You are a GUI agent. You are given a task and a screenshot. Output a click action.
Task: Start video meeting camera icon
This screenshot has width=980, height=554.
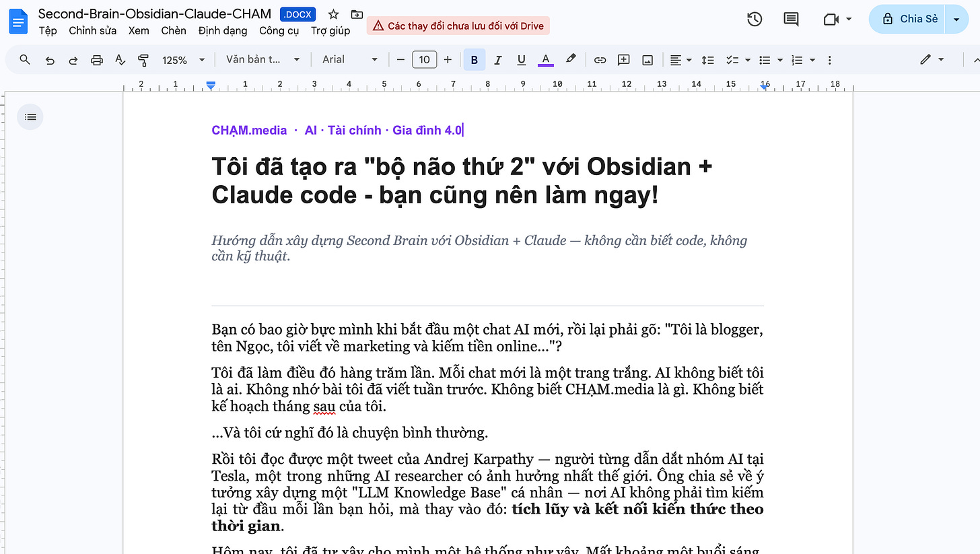point(831,20)
